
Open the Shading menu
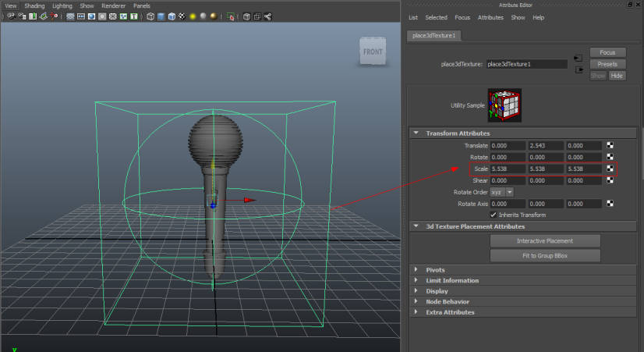tap(34, 5)
